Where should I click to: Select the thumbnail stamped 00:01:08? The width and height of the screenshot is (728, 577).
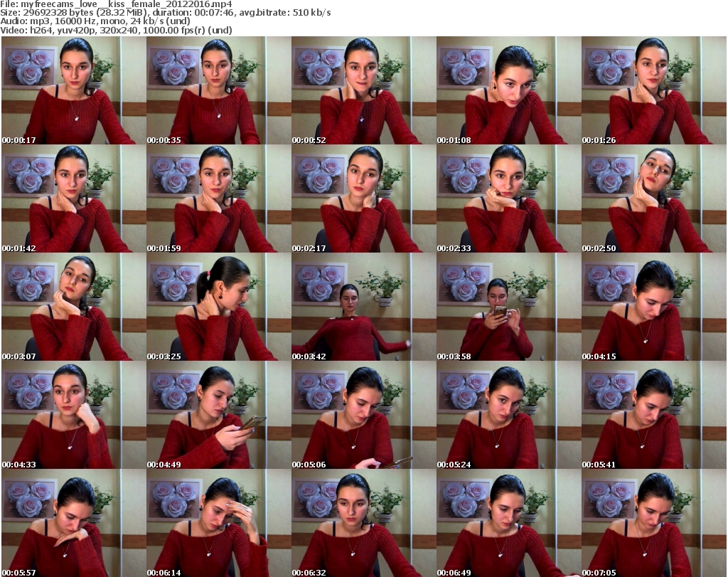pos(508,90)
